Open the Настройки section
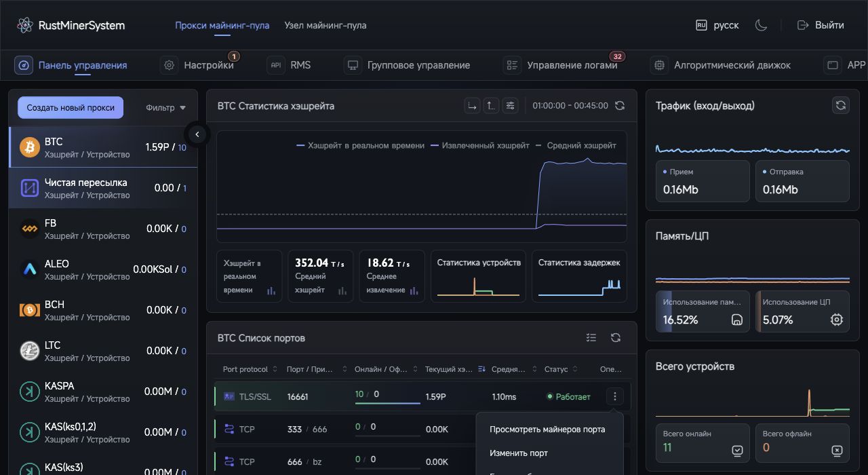 click(197, 65)
